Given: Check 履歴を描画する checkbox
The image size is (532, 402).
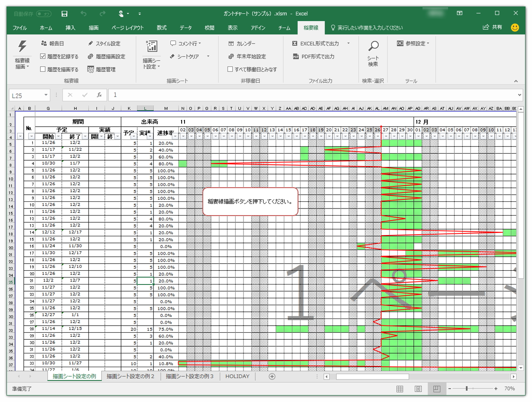Looking at the screenshot, I should pos(43,69).
